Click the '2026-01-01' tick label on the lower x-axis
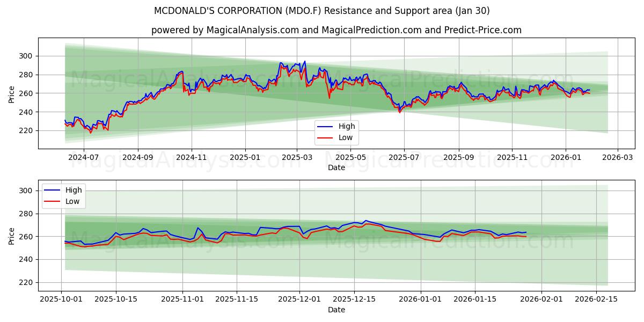644x322 pixels. pyautogui.click(x=421, y=300)
